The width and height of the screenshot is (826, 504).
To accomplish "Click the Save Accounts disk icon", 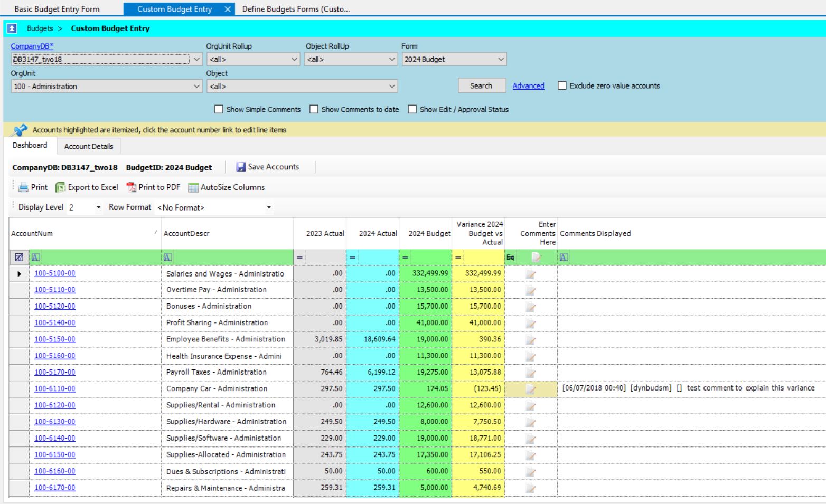I will coord(241,167).
